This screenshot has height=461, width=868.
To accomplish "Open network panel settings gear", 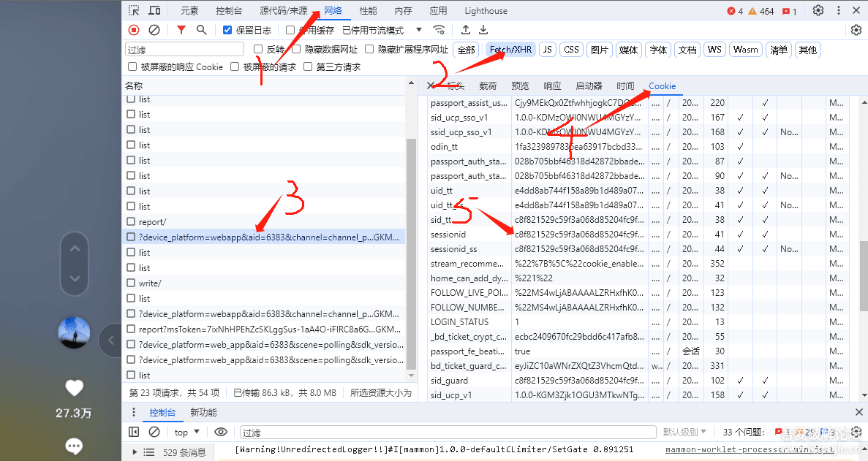I will 856,30.
